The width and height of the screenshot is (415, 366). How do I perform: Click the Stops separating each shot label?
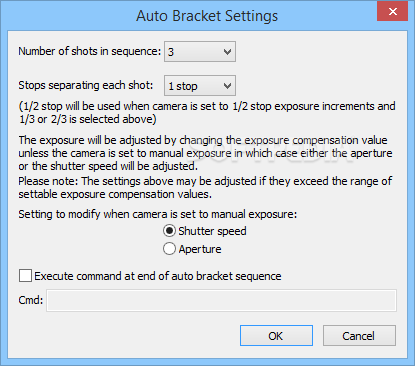[86, 85]
